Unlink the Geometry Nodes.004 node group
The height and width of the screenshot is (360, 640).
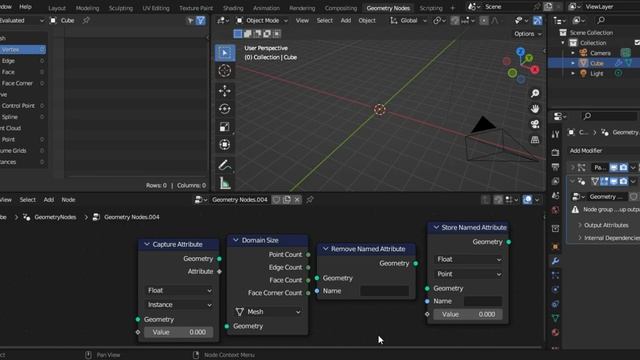297,200
